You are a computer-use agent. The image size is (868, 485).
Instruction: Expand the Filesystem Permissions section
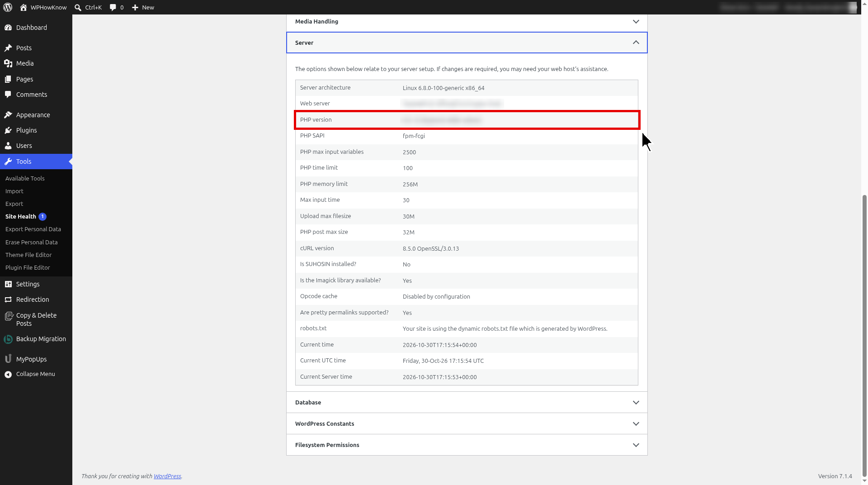pos(467,445)
